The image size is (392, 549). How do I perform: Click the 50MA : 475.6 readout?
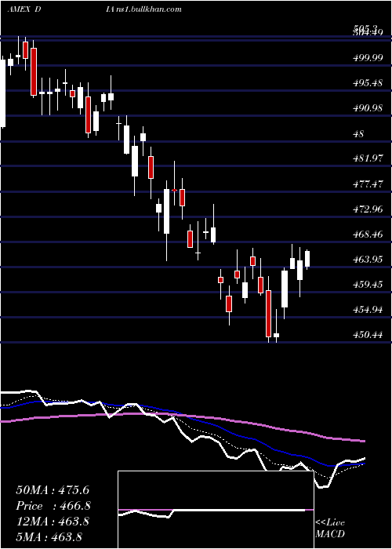click(x=53, y=490)
